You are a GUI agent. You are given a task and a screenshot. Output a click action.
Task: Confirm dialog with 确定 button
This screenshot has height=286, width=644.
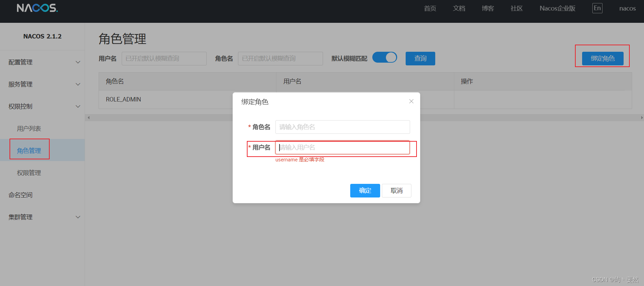coord(365,191)
